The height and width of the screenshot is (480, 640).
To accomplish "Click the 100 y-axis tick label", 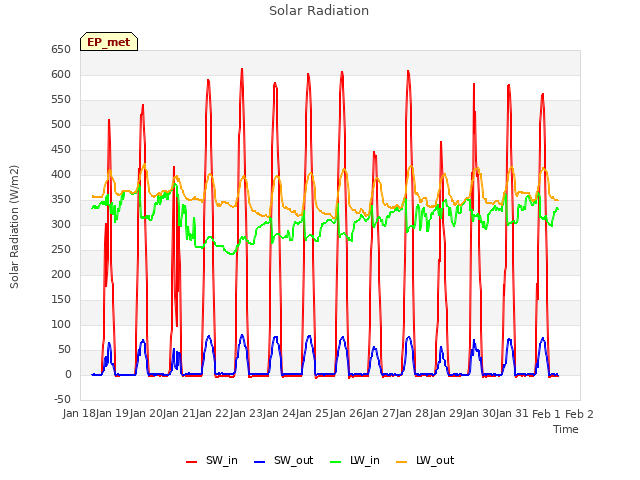I will [61, 325].
